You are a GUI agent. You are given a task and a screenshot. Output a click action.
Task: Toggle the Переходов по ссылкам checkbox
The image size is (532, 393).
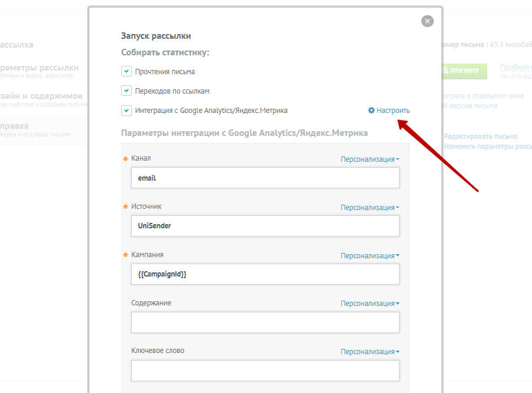(x=127, y=91)
